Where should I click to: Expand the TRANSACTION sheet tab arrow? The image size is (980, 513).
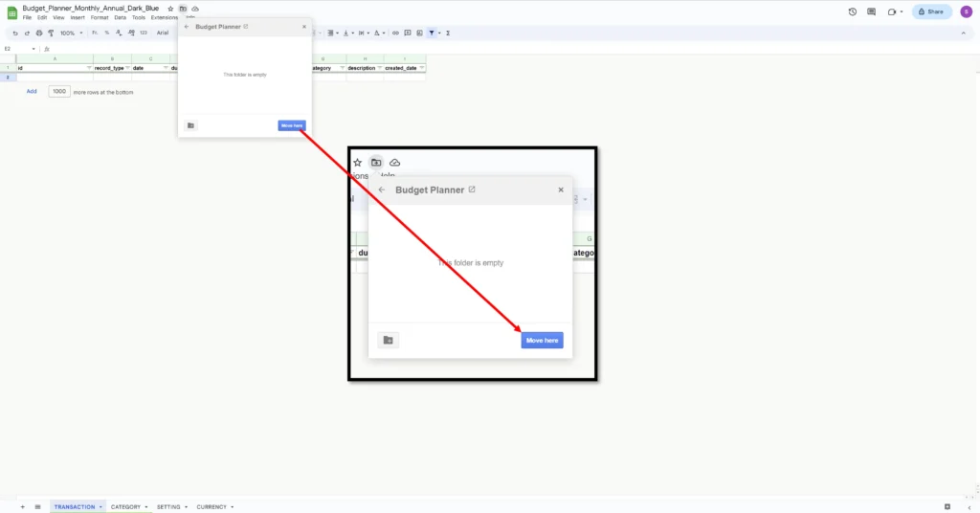tap(100, 506)
